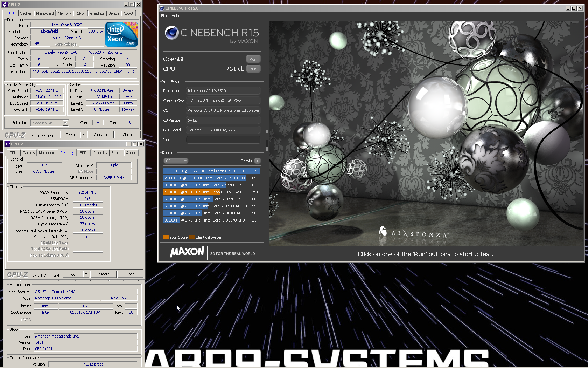Open SPD tab in top CPU-Z window

[x=80, y=13]
